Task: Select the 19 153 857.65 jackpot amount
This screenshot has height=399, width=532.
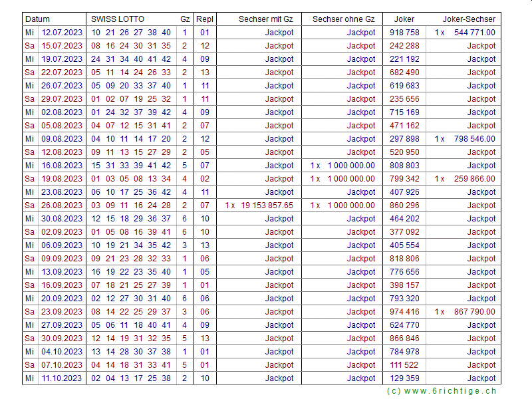Action: tap(267, 205)
